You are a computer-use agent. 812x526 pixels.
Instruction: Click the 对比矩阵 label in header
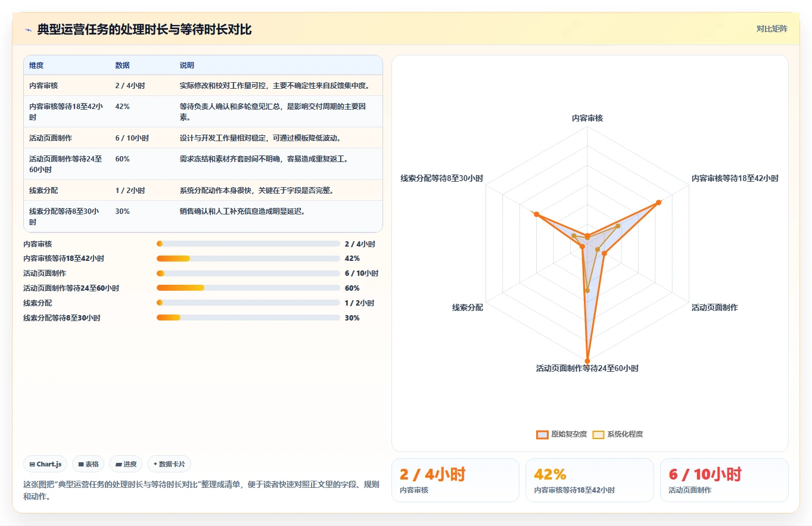tap(771, 29)
